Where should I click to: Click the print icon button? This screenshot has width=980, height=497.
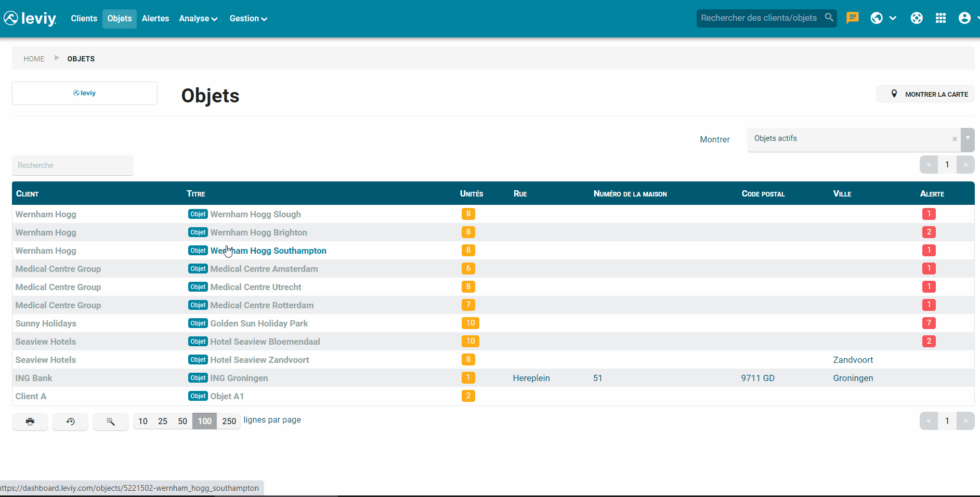tap(30, 421)
